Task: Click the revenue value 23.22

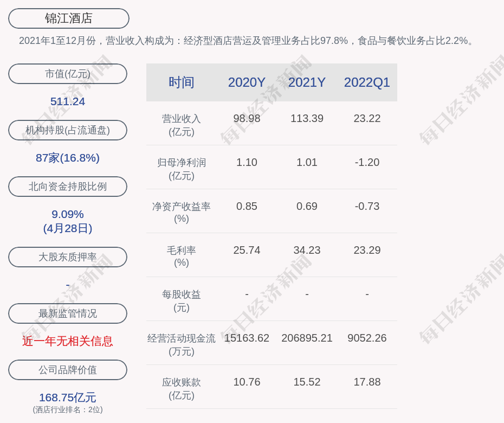Action: (367, 118)
